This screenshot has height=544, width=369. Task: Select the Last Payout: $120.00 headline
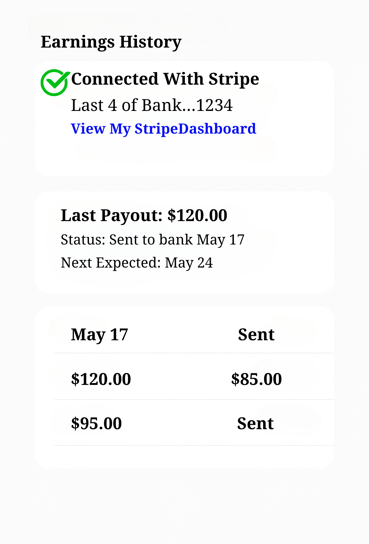tap(144, 215)
